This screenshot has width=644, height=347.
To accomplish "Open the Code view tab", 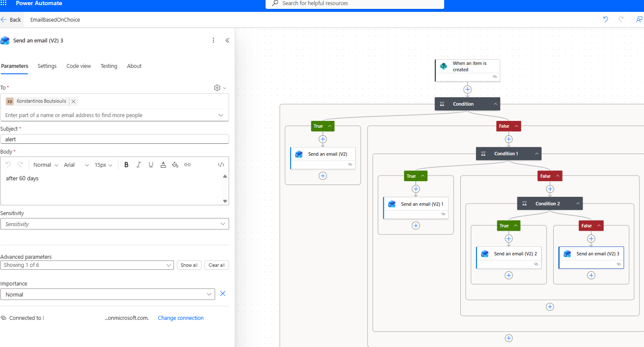I will [78, 66].
